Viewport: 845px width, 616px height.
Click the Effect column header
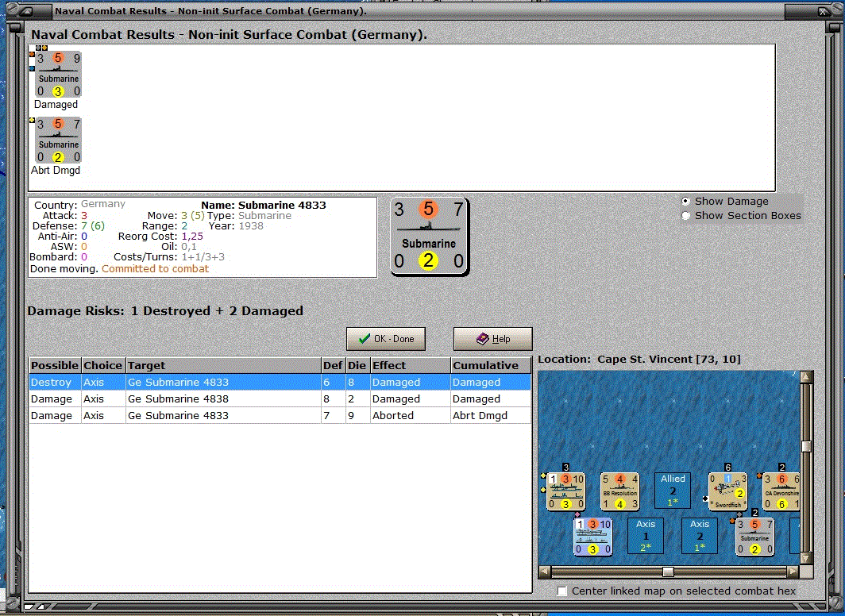(410, 365)
